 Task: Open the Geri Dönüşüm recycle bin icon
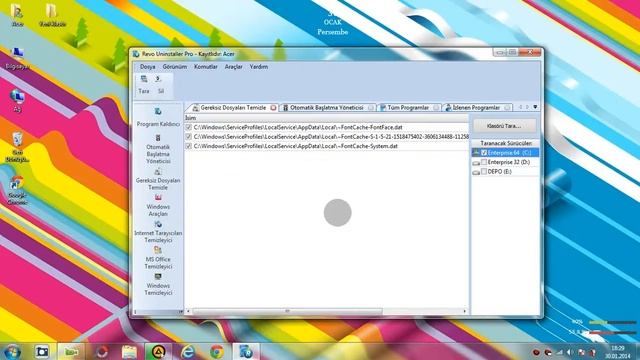17,147
